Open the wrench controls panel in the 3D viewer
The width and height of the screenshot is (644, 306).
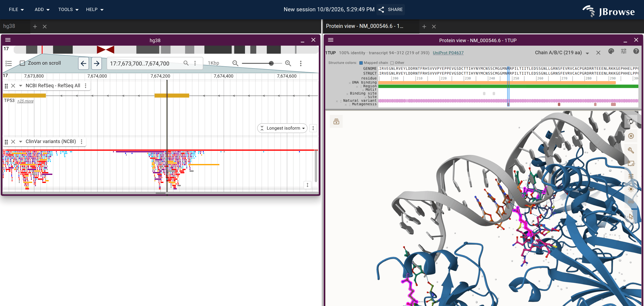(x=631, y=150)
